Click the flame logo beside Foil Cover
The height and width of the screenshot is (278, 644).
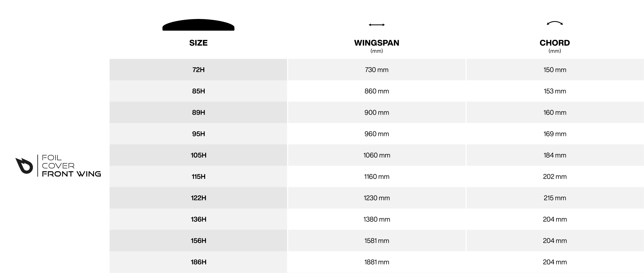click(x=24, y=166)
